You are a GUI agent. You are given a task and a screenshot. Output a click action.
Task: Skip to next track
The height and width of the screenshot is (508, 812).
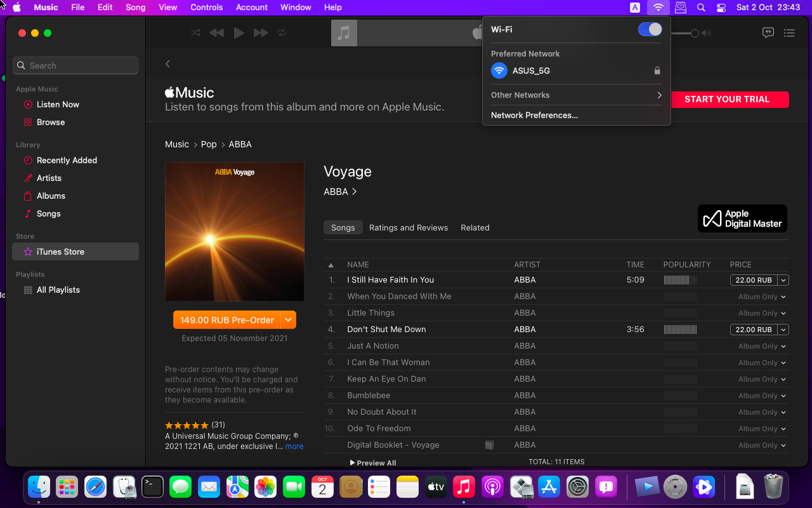261,33
